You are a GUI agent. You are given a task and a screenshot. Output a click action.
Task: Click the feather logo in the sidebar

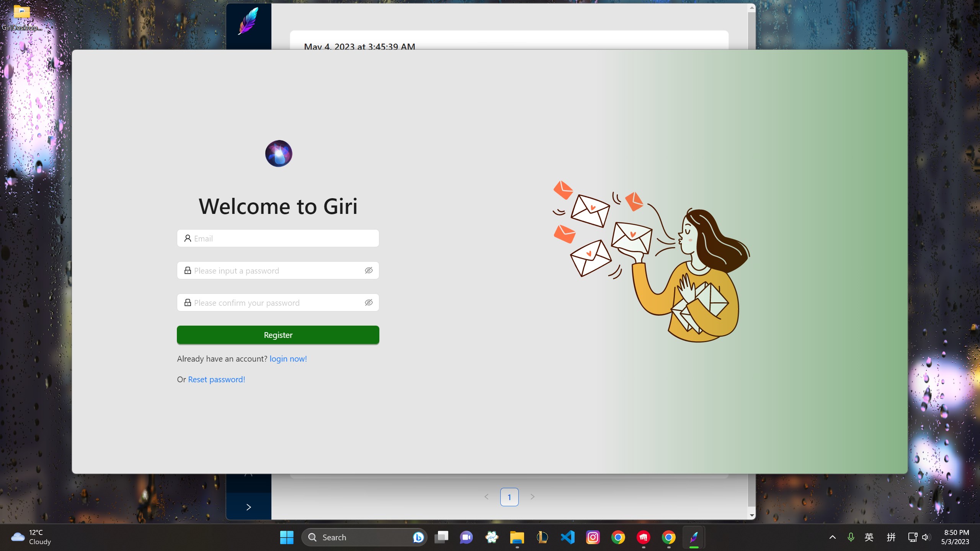pyautogui.click(x=248, y=22)
